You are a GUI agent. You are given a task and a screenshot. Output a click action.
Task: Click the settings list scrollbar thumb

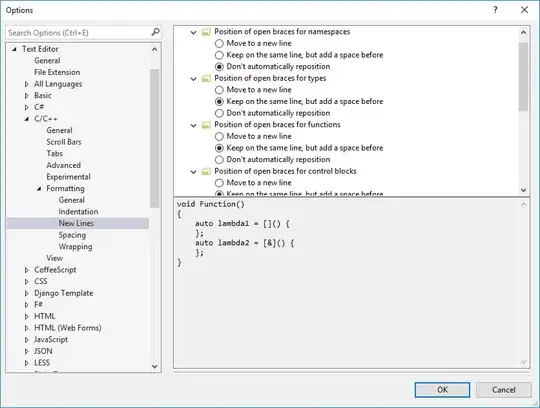click(x=523, y=76)
